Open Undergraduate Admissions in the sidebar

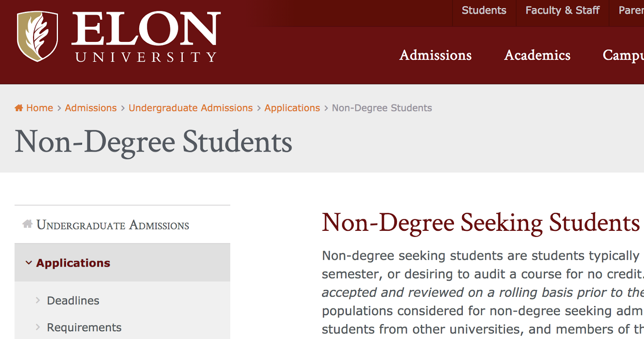point(113,225)
